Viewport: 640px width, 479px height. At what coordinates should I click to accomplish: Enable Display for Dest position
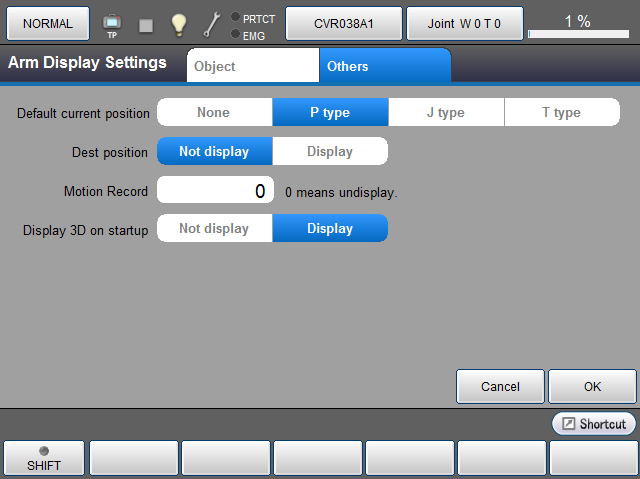click(x=329, y=152)
